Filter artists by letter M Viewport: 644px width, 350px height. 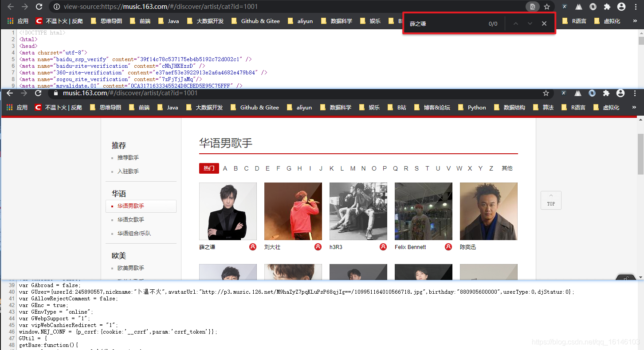[353, 168]
